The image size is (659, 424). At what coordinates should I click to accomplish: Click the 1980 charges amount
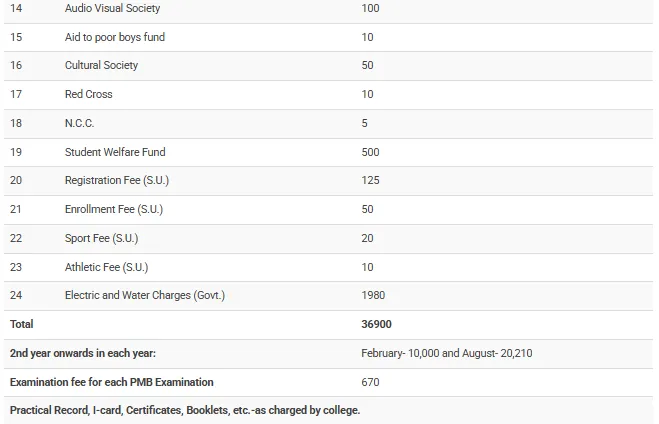click(373, 295)
